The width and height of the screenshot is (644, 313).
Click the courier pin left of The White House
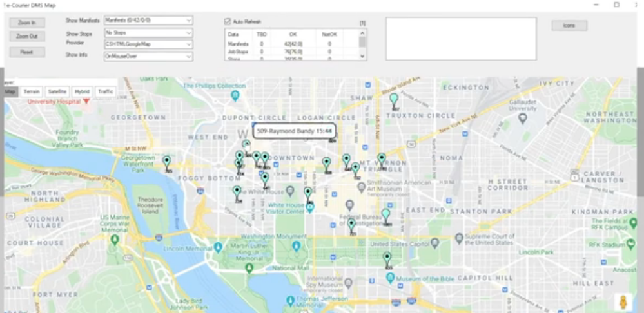pos(237,192)
